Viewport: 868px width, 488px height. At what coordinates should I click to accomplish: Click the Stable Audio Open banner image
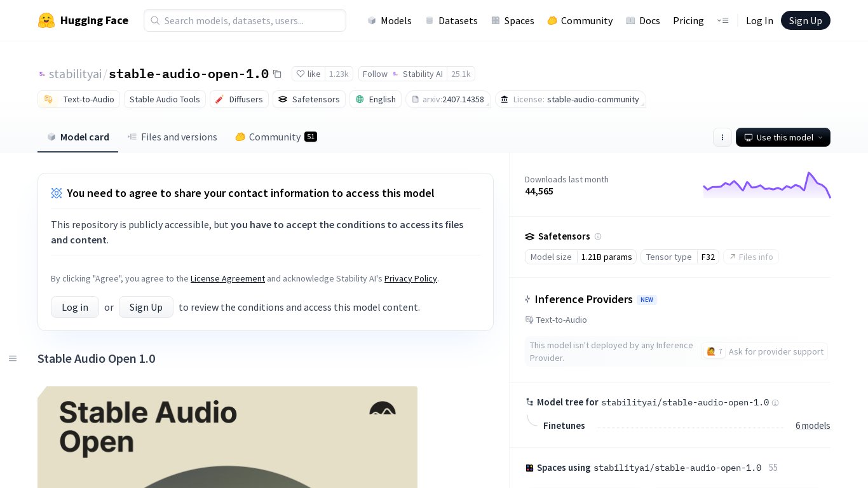[227, 437]
